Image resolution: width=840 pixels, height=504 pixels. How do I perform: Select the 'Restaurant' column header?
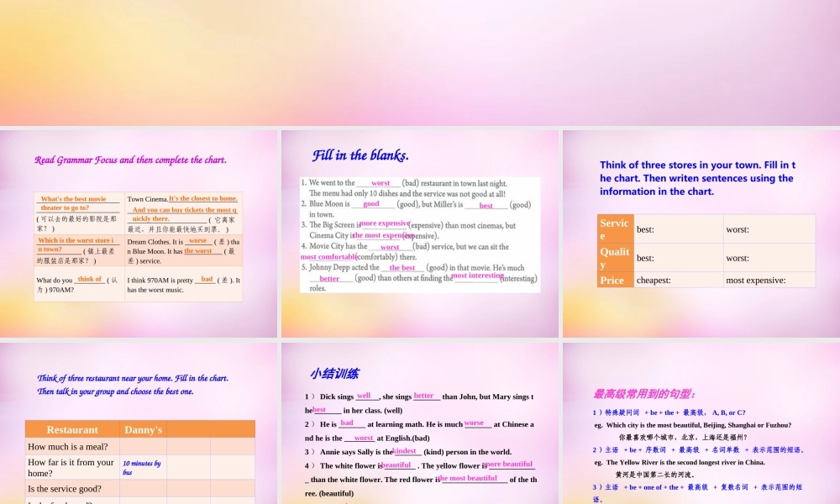[x=72, y=429]
